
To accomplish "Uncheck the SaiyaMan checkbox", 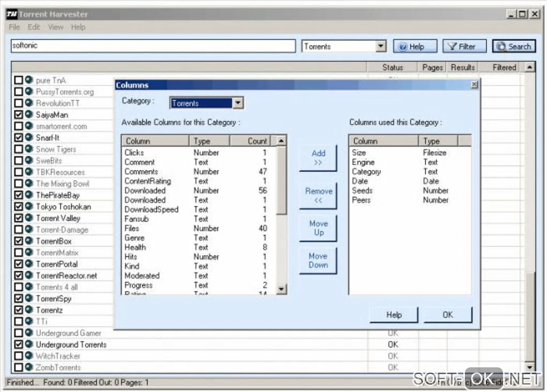I will click(x=18, y=114).
